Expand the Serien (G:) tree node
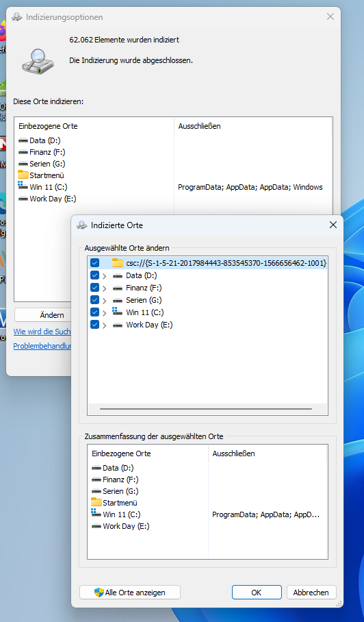Viewport: 364px width, 622px height. pyautogui.click(x=105, y=301)
